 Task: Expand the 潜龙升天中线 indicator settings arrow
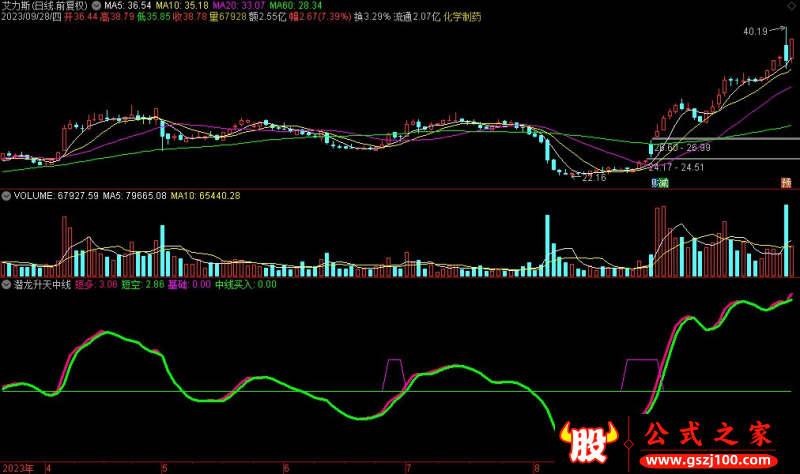(x=6, y=284)
